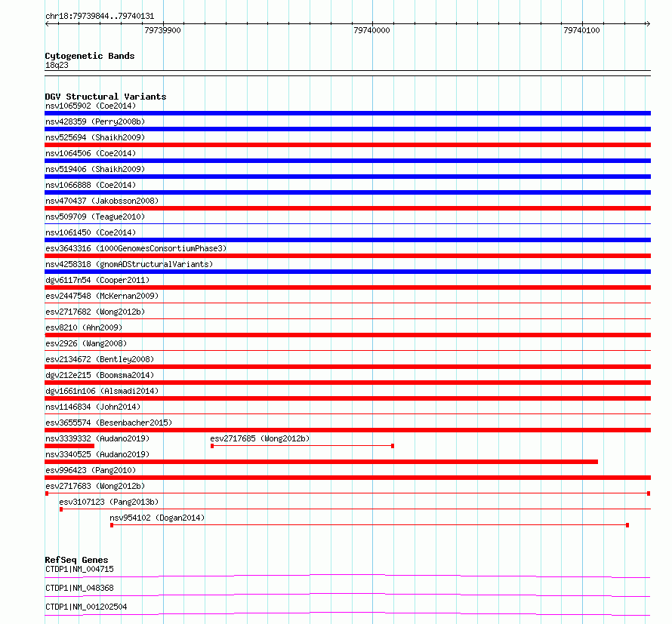
Task: Click the magenta line of CTDP1|NM_004715
Action: point(347,576)
